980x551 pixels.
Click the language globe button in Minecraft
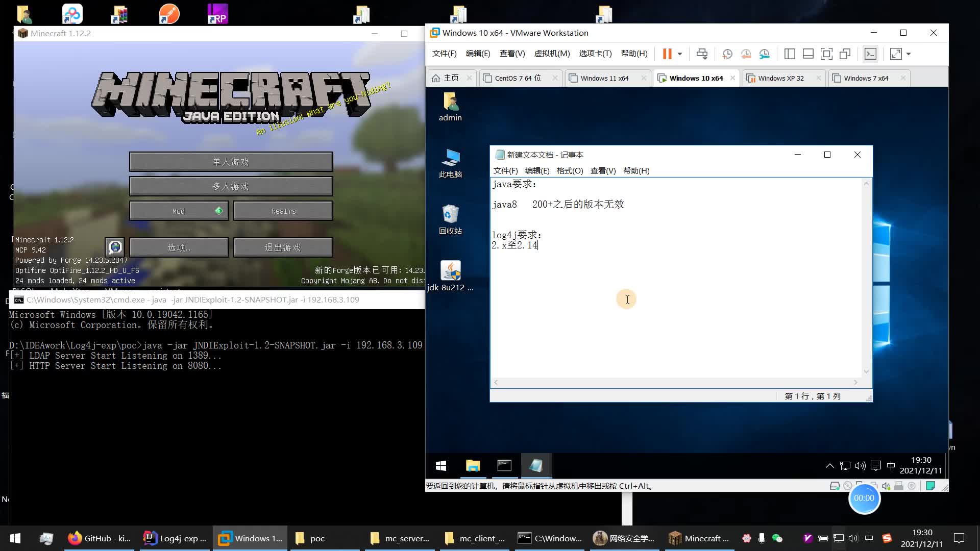coord(115,247)
